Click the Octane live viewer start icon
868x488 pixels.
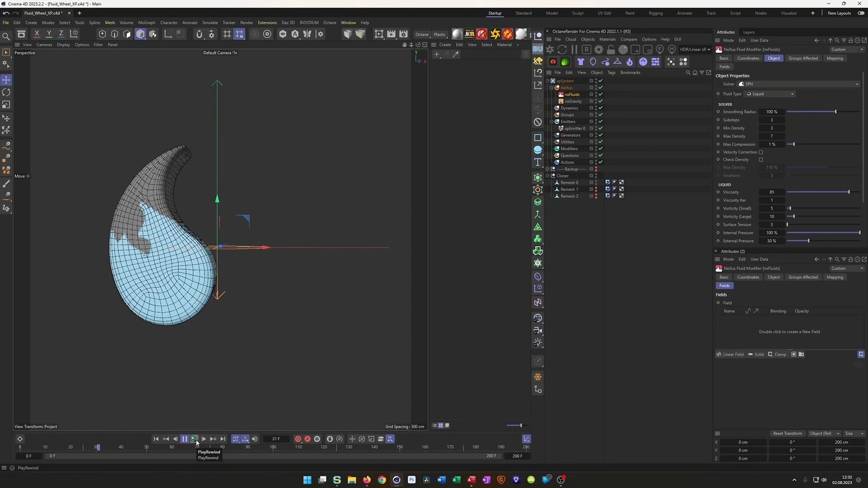point(550,49)
